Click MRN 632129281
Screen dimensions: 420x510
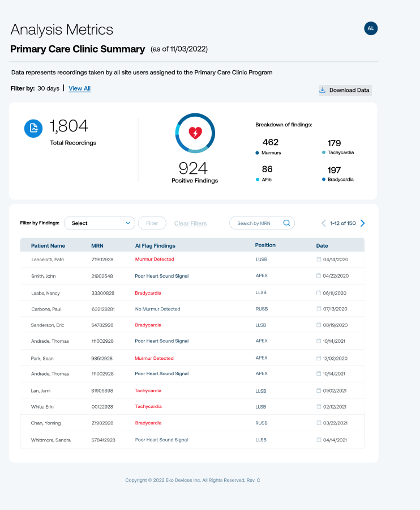pyautogui.click(x=103, y=309)
